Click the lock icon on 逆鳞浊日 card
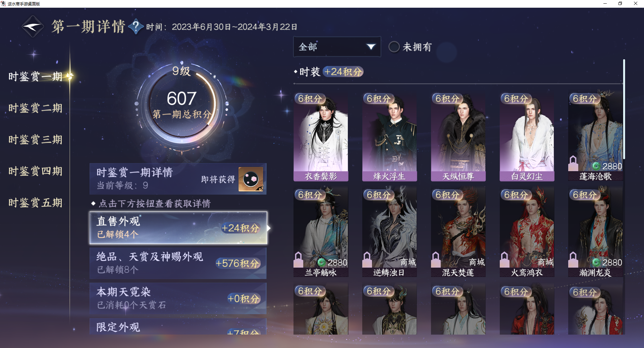The height and width of the screenshot is (348, 644). click(x=367, y=260)
